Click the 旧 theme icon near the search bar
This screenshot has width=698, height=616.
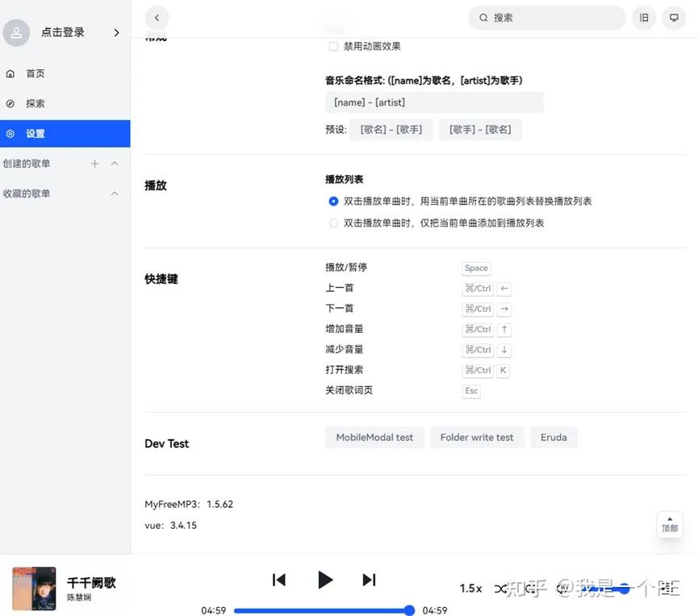643,15
